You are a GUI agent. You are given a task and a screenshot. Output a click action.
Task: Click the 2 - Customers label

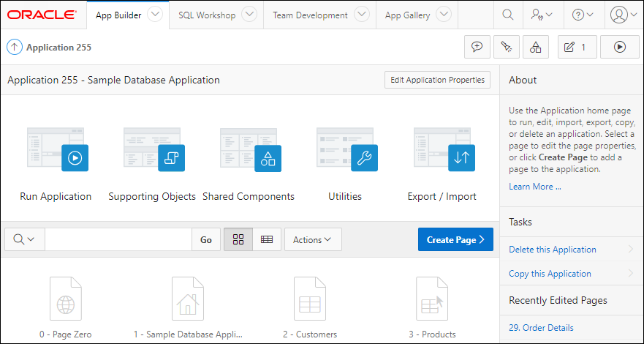coord(310,334)
